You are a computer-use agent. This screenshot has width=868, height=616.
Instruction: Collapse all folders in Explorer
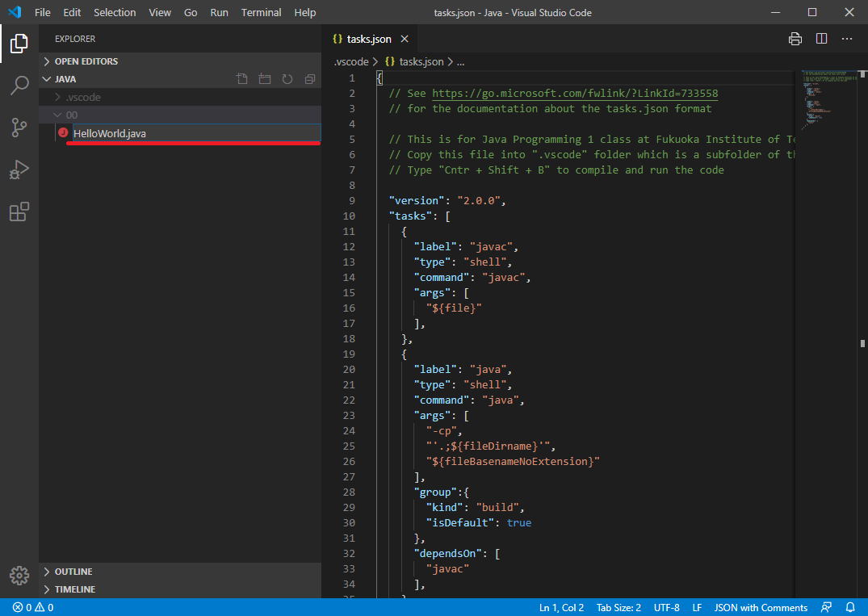pos(310,79)
